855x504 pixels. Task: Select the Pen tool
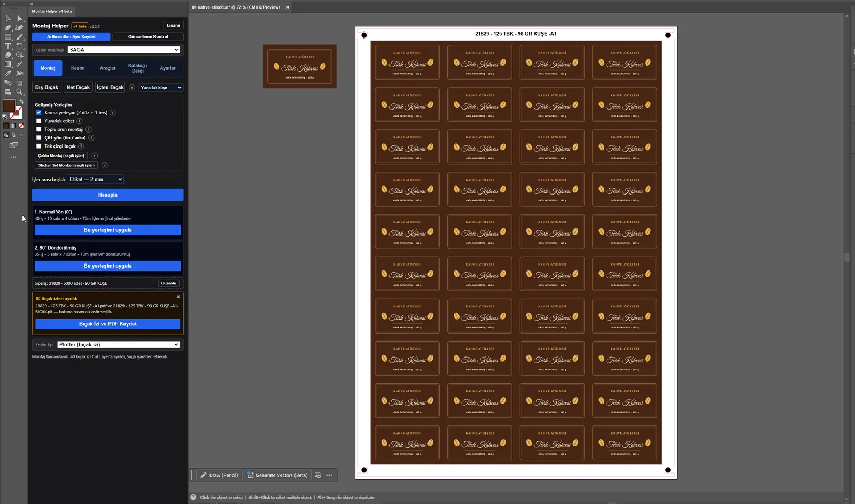click(x=8, y=27)
